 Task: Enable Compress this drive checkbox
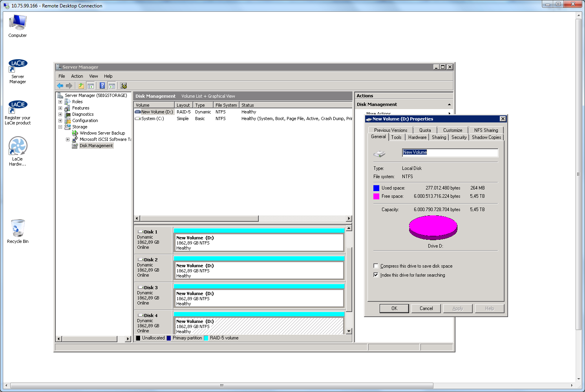click(x=376, y=266)
